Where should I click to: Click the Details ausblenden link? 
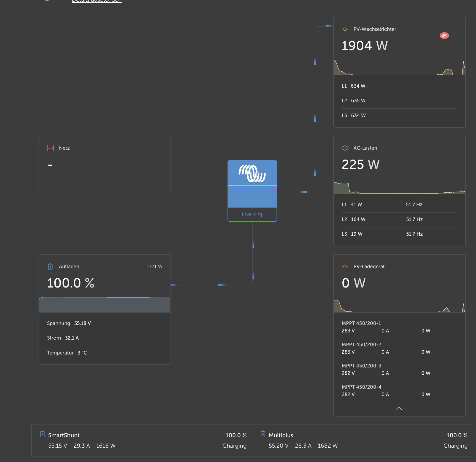click(97, 1)
